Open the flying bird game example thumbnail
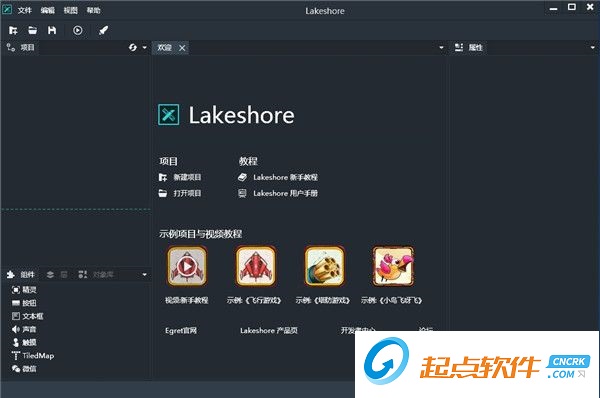This screenshot has width=600, height=398. (393, 266)
